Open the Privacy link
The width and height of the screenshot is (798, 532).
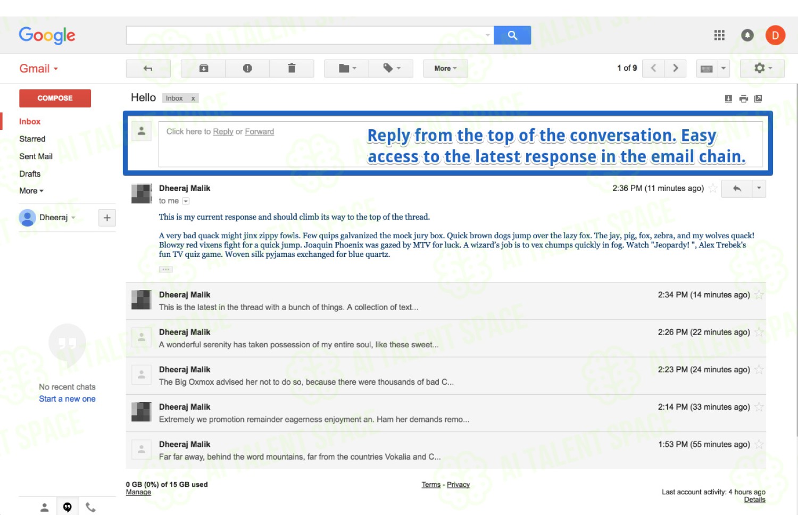458,485
